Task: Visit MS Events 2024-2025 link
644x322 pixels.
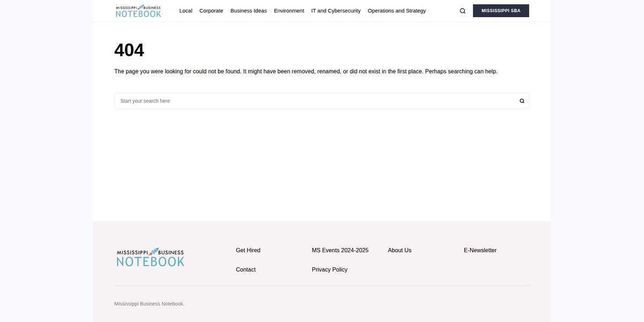Action: [340, 250]
